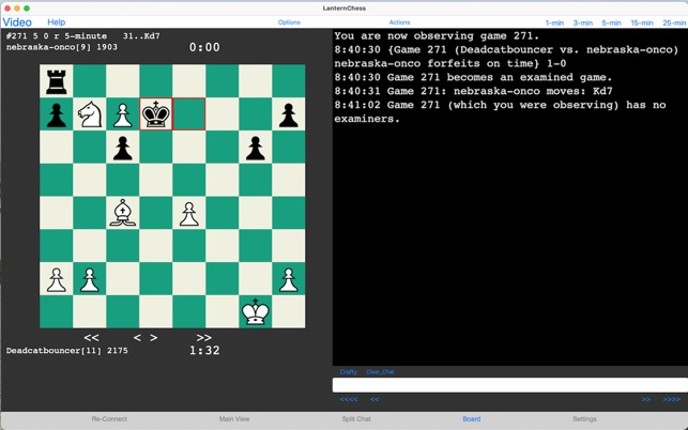
Task: Seek a 1-min game
Action: [x=555, y=23]
